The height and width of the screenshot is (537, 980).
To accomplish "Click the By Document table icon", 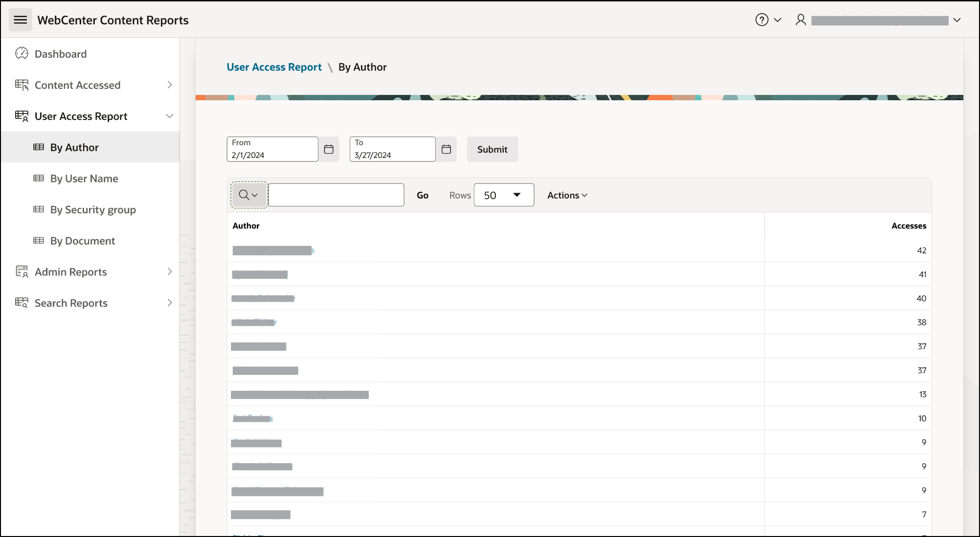I will (x=39, y=240).
